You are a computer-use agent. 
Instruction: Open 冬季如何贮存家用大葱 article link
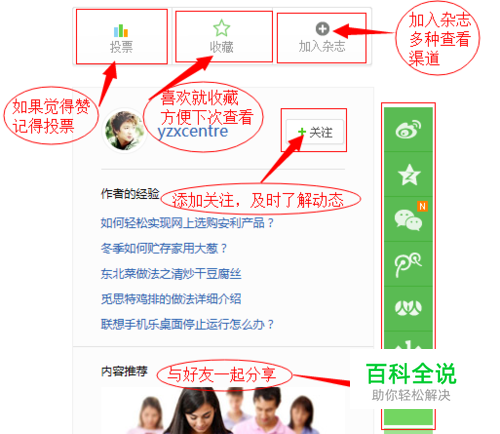pyautogui.click(x=164, y=248)
